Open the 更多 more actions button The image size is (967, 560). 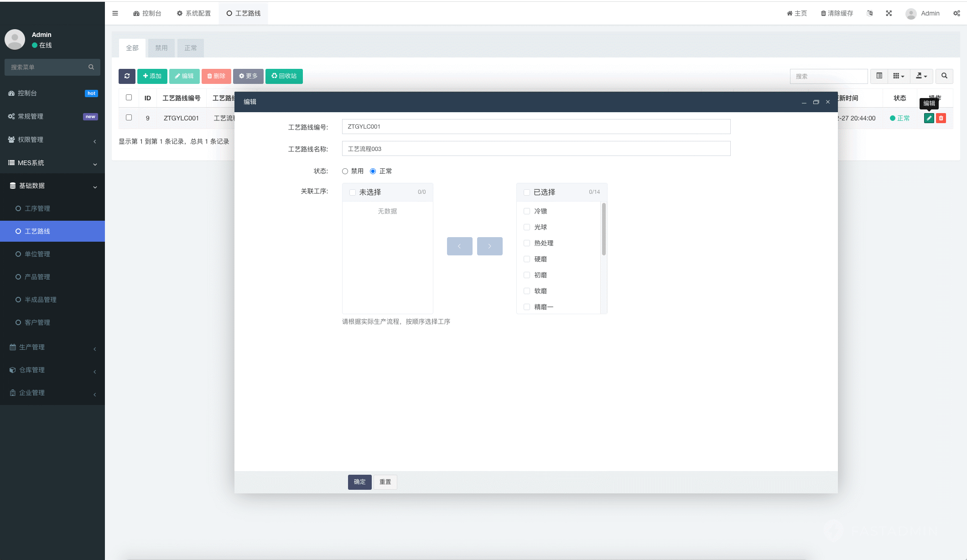tap(248, 76)
